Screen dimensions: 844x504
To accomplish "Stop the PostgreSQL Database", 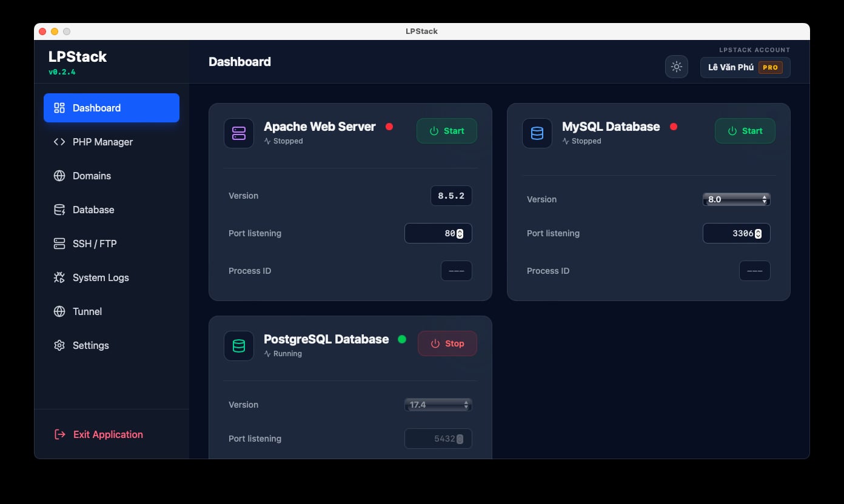I will (447, 343).
